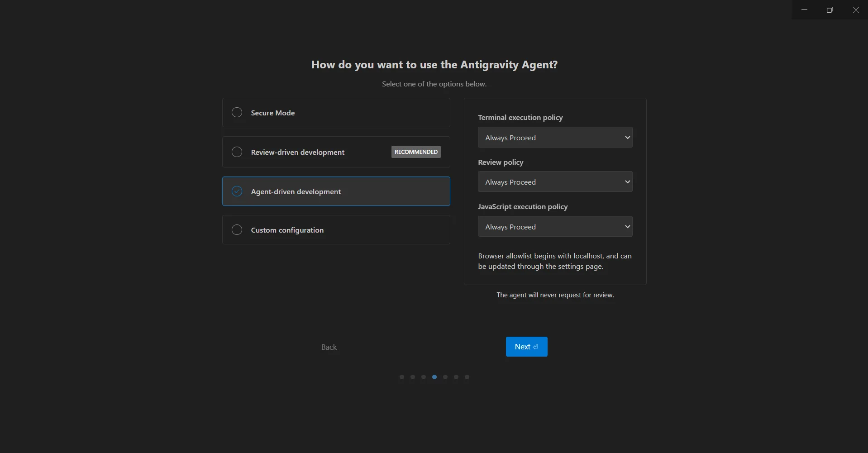Open the Review policy dropdown

555,181
